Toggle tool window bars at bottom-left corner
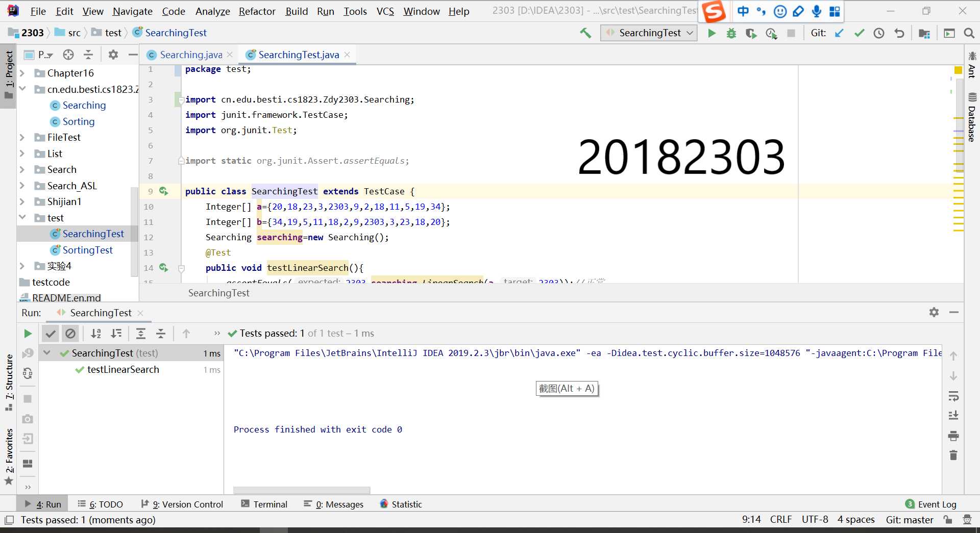 click(x=9, y=520)
